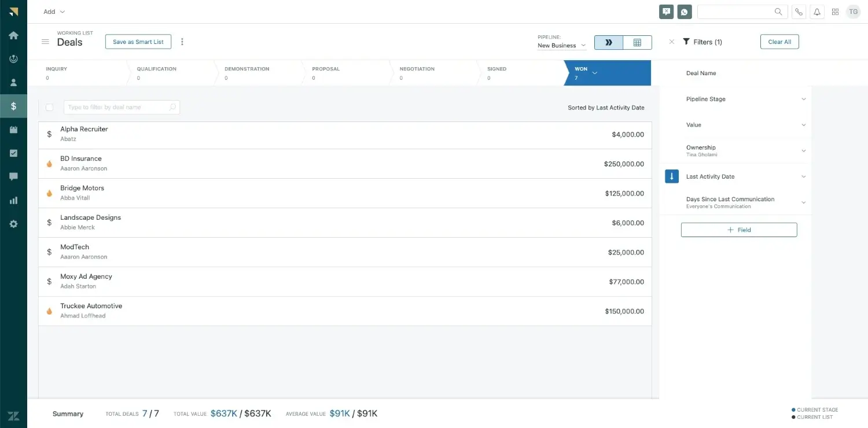Click Save as Smart List button
Screen dimensions: 868x428
[x=138, y=42]
